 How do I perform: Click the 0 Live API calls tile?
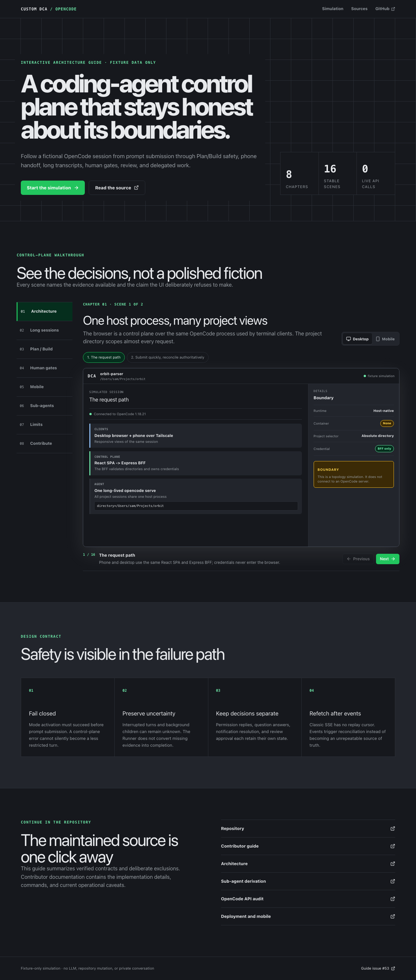(x=376, y=173)
